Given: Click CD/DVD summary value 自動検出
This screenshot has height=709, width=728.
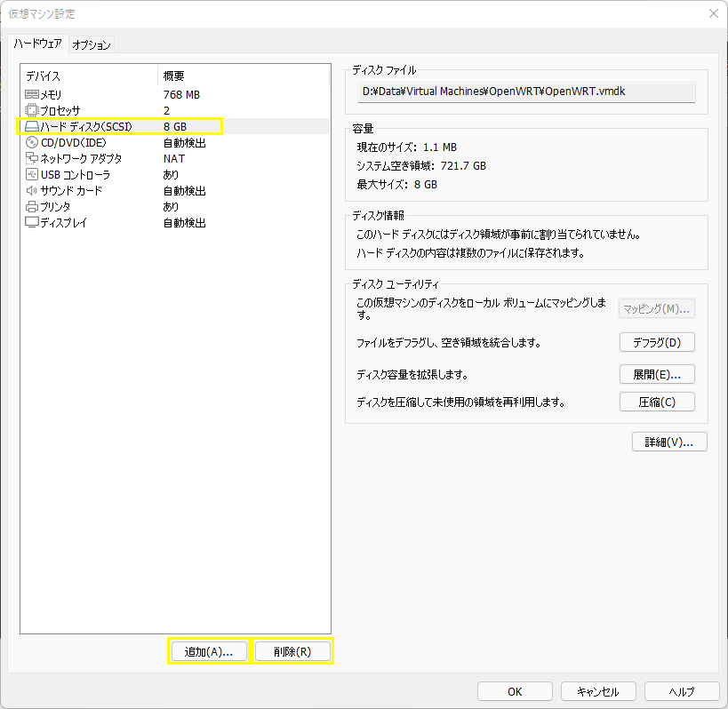Looking at the screenshot, I should click(x=184, y=142).
